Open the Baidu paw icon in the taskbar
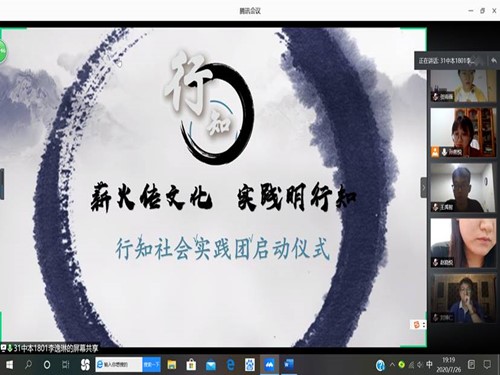500x375 pixels. click(250, 365)
